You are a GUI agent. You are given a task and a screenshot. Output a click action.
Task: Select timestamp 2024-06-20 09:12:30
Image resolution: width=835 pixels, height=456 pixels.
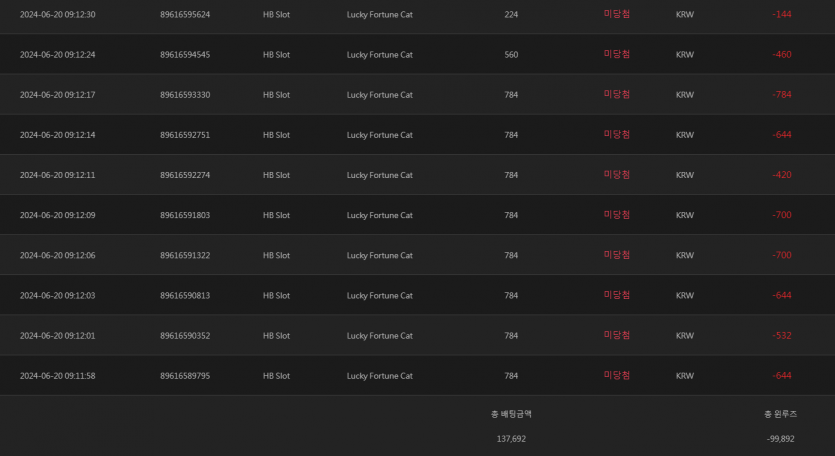tap(58, 14)
